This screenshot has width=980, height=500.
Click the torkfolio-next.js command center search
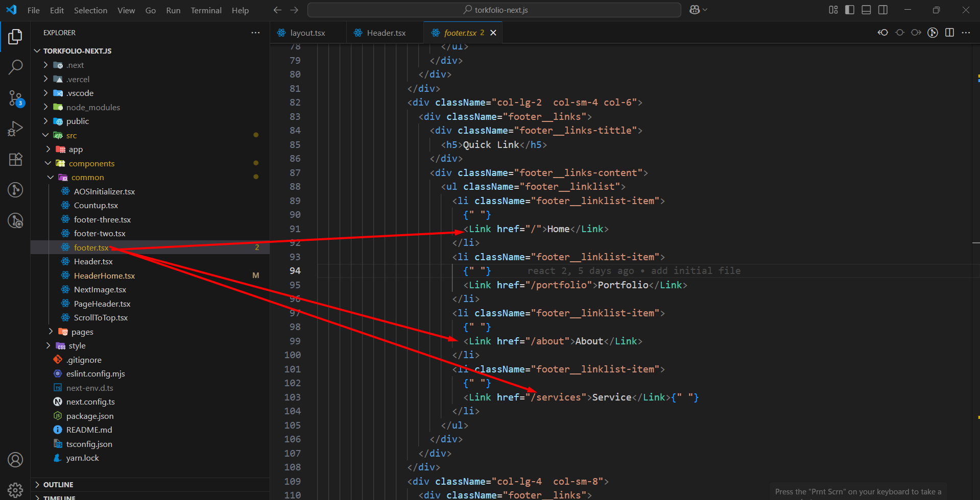pos(494,10)
